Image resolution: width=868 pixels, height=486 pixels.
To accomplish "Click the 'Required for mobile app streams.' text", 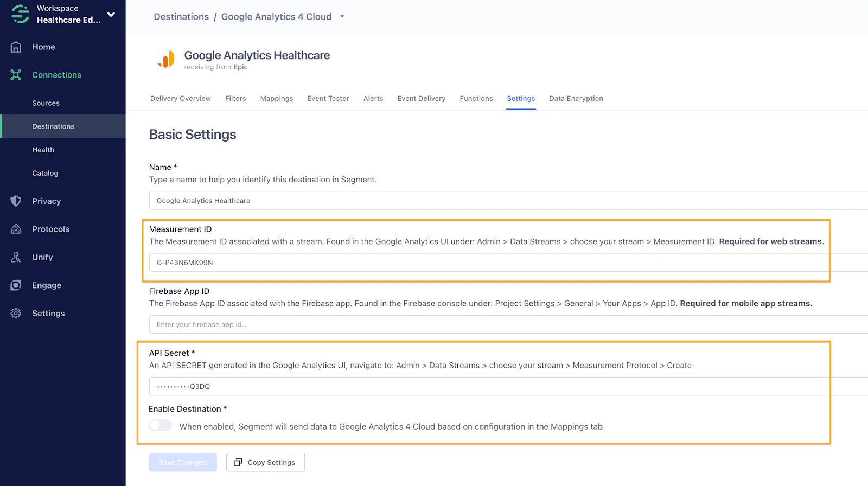I will [746, 304].
